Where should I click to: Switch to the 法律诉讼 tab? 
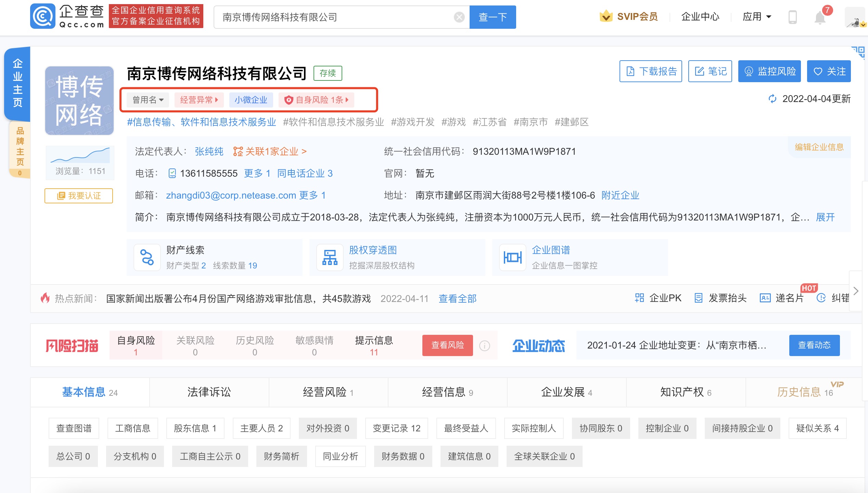(x=209, y=392)
